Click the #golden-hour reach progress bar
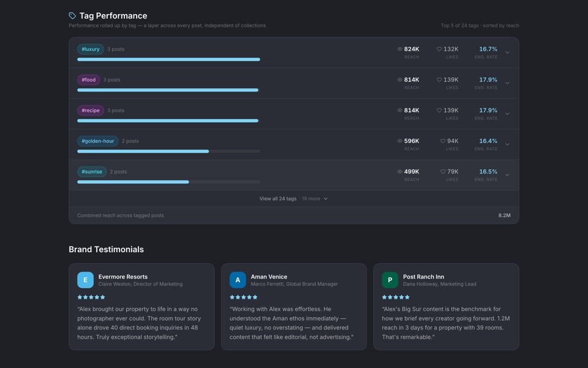Screen dimensions: 588x368 (x=169, y=151)
